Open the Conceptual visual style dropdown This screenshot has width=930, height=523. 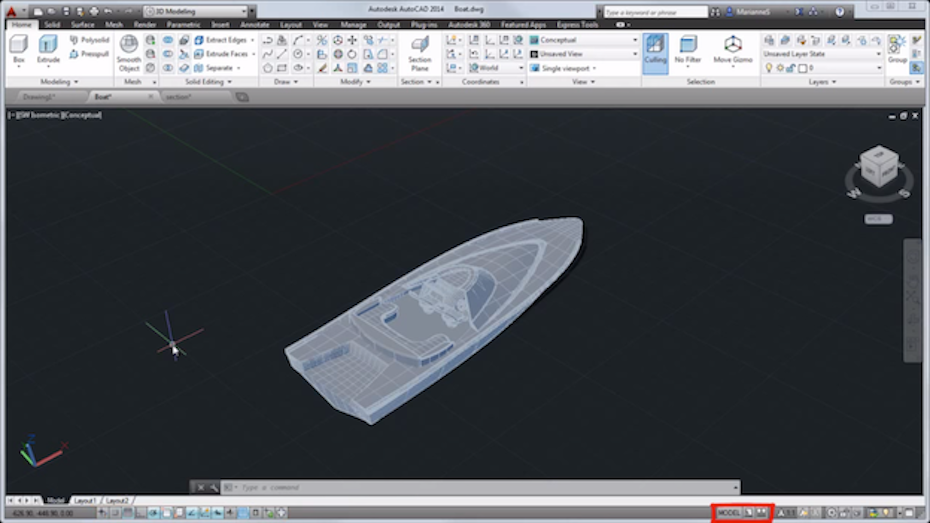tap(583, 40)
